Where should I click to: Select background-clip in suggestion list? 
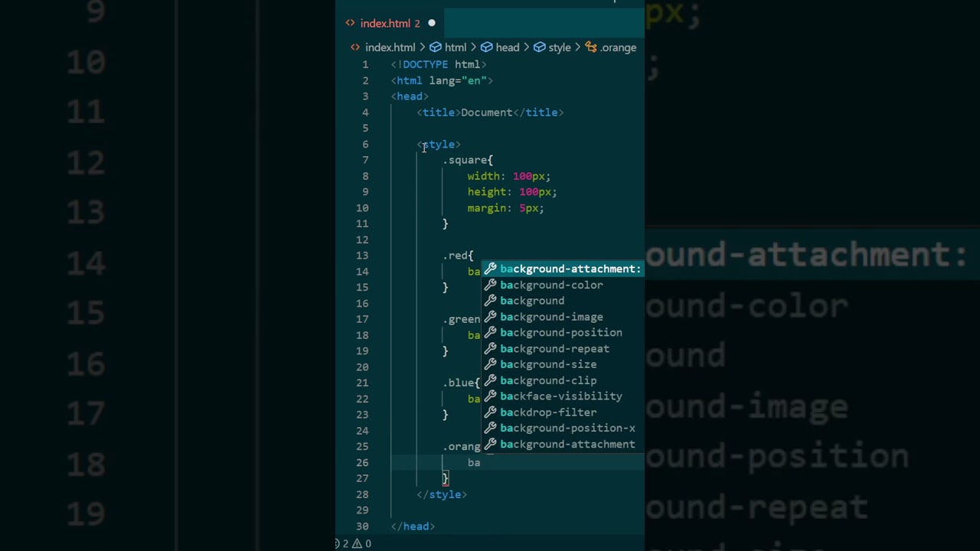tap(563, 380)
